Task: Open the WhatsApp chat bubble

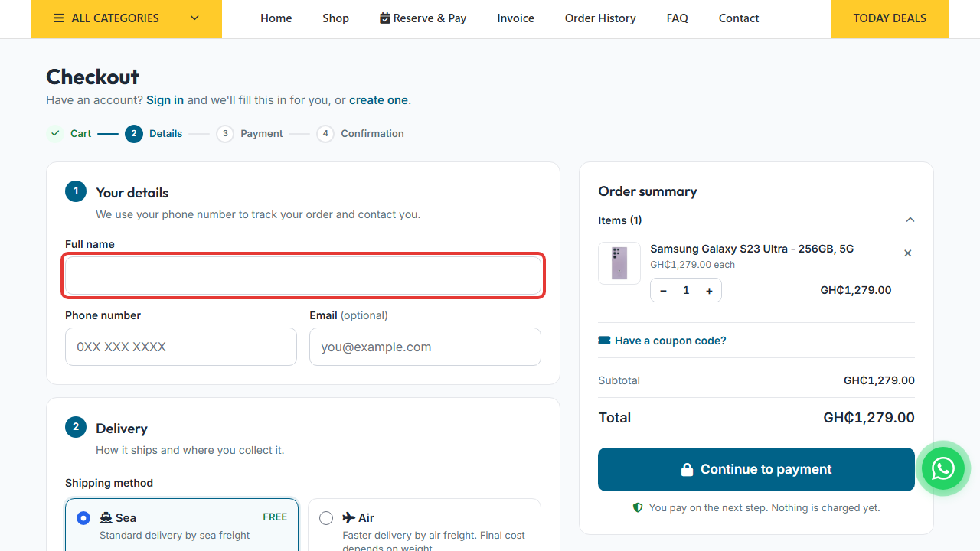Action: pos(942,468)
